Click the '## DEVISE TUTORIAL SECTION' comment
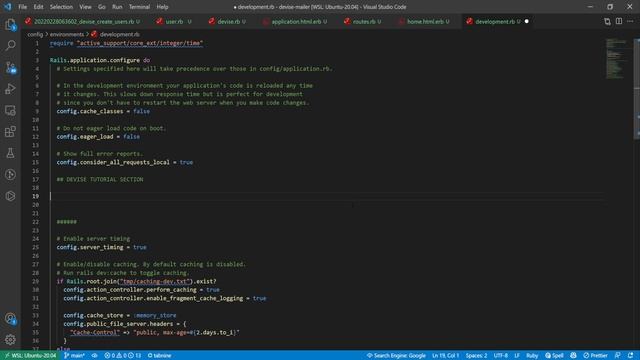The width and height of the screenshot is (640, 360). click(x=100, y=179)
